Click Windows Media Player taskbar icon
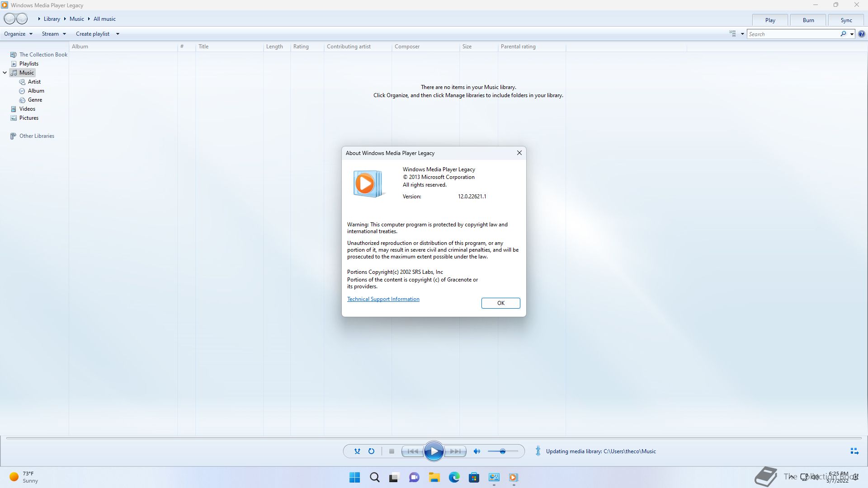 (x=514, y=477)
